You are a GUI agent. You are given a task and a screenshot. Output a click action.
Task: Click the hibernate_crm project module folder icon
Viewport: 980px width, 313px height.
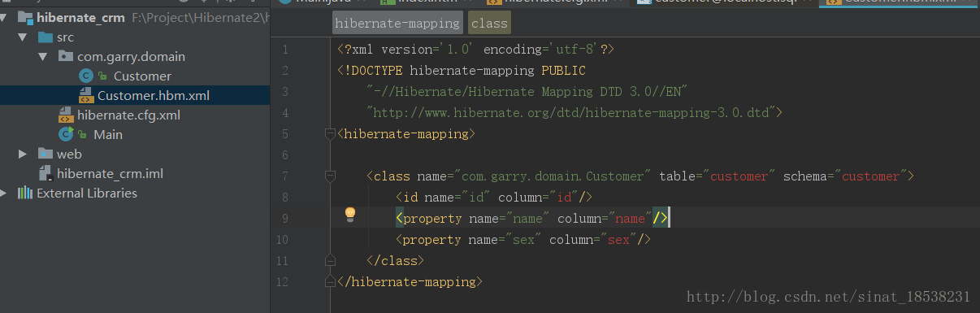coord(24,17)
